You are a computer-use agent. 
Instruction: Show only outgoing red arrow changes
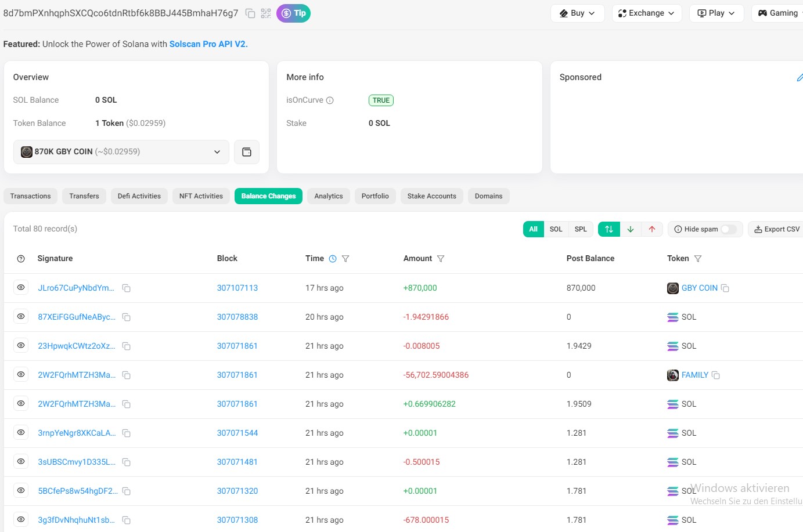pyautogui.click(x=652, y=229)
